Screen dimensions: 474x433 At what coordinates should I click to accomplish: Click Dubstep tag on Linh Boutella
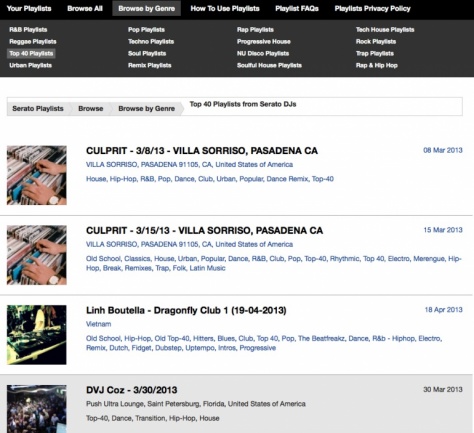click(168, 348)
